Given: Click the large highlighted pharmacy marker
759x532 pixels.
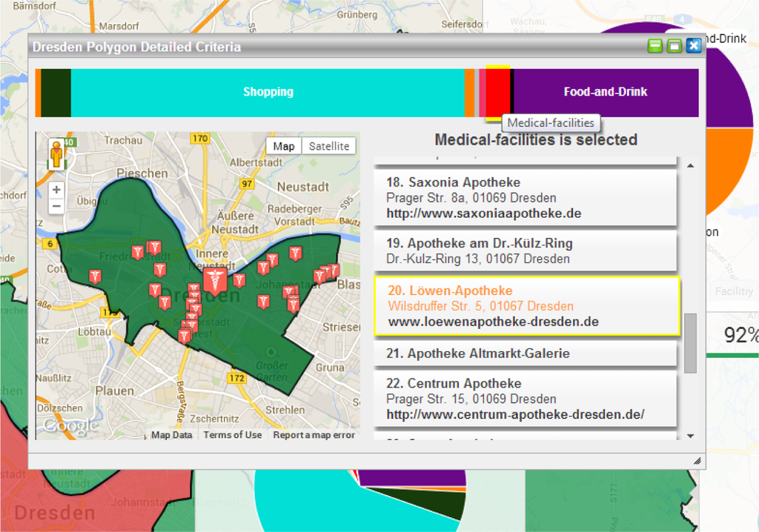Looking at the screenshot, I should [x=215, y=281].
